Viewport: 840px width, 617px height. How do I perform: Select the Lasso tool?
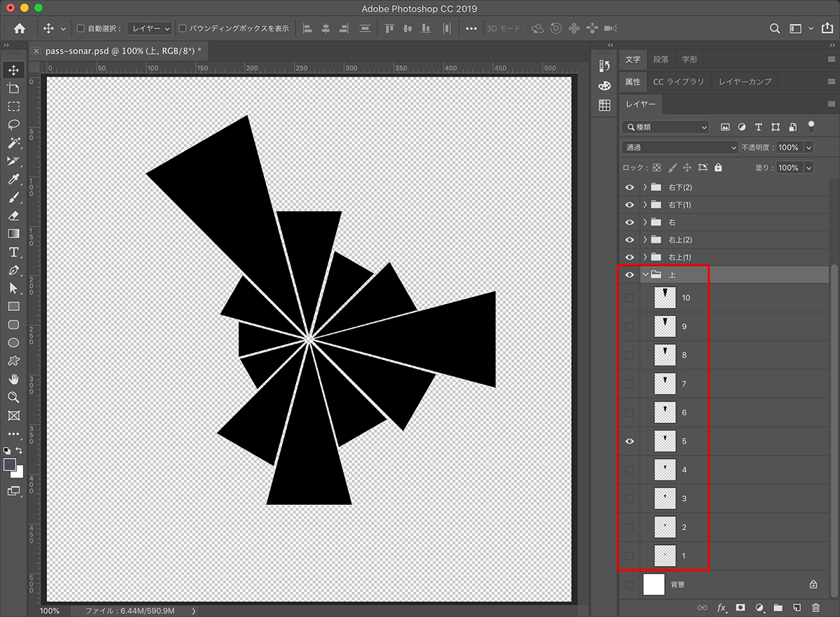coord(13,125)
